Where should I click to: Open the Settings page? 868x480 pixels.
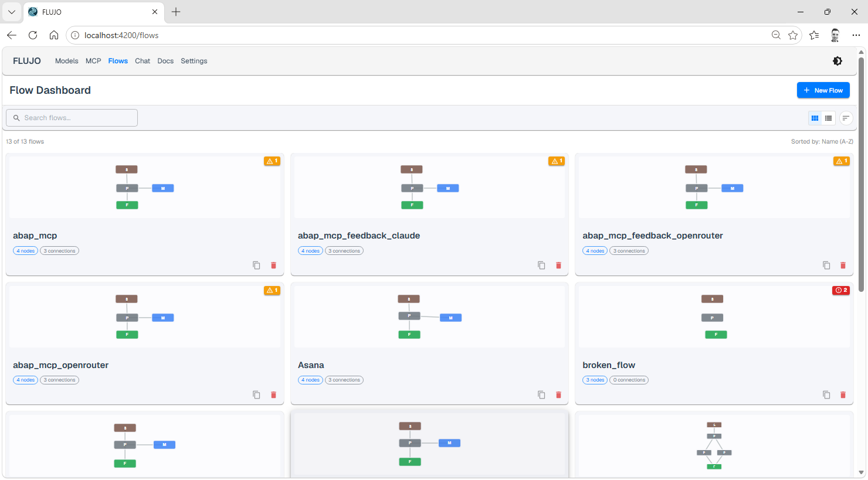[194, 61]
